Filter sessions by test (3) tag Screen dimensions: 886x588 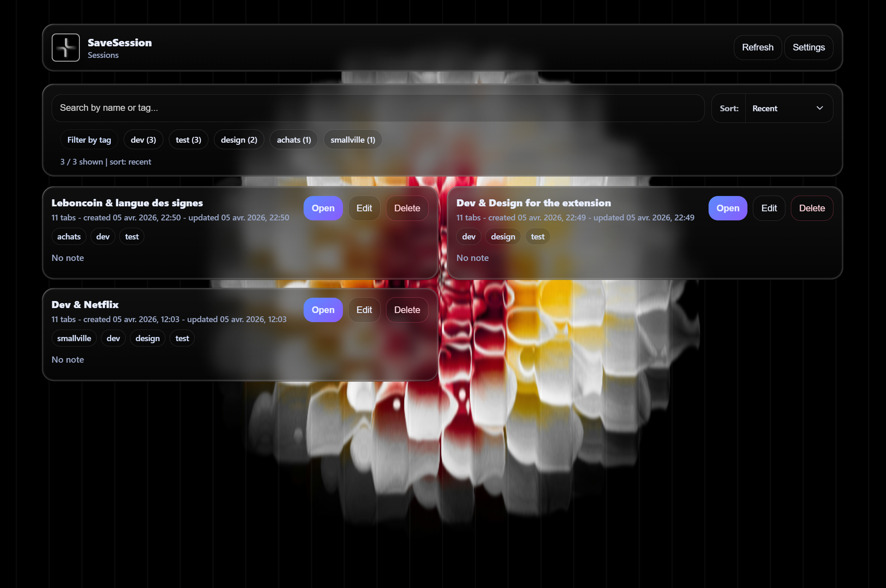pyautogui.click(x=188, y=140)
